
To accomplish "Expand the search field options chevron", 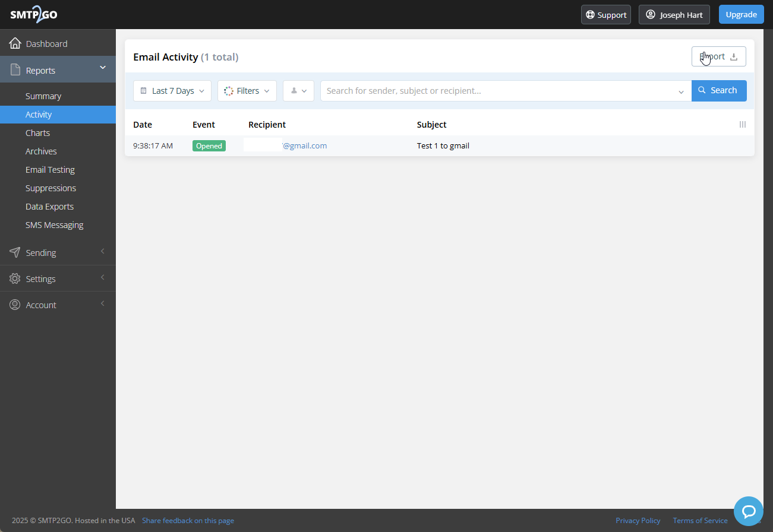I will (681, 91).
